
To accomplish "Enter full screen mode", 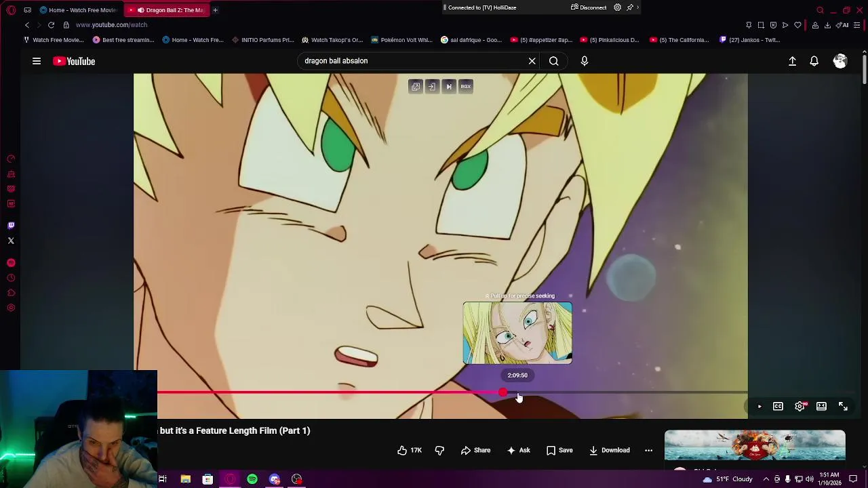I will [843, 406].
